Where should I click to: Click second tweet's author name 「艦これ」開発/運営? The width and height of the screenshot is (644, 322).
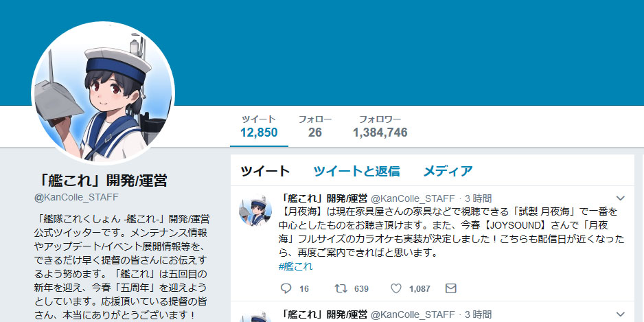tap(323, 314)
